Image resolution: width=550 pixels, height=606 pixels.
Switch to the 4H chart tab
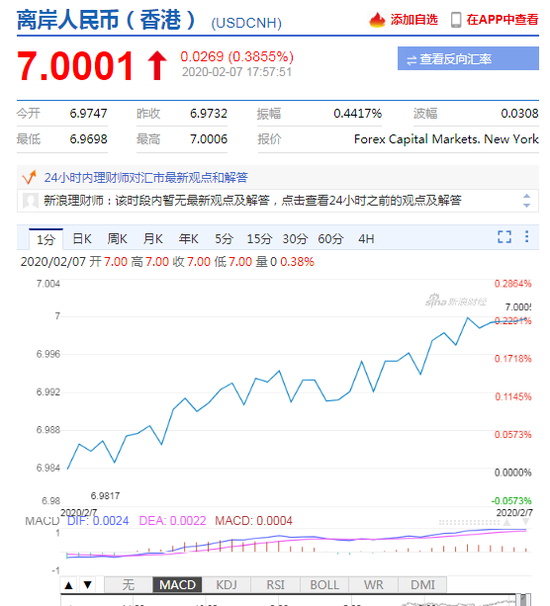click(366, 239)
